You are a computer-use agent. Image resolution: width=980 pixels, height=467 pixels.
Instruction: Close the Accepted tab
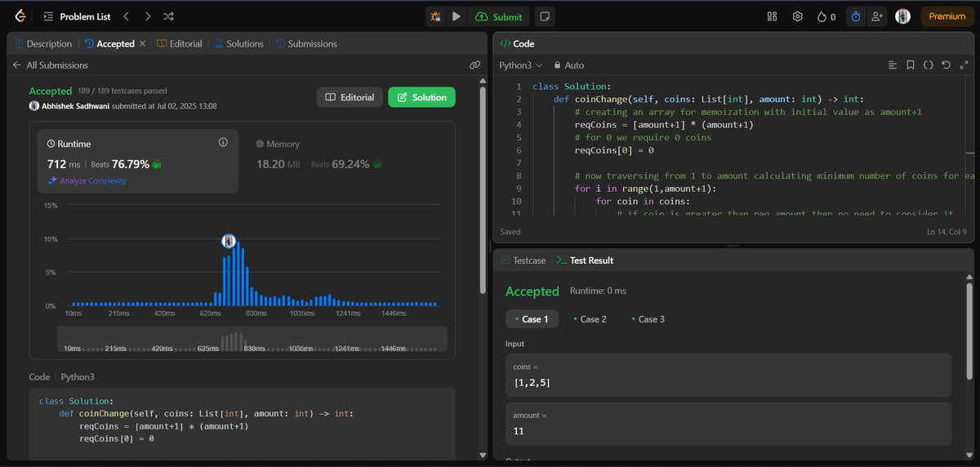click(143, 44)
